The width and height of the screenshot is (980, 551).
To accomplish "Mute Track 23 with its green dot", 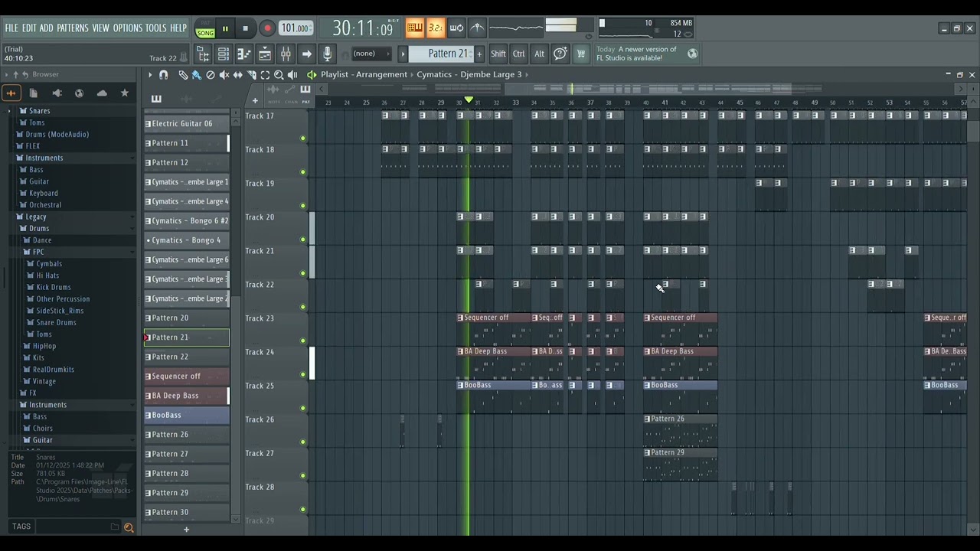I will (x=302, y=341).
